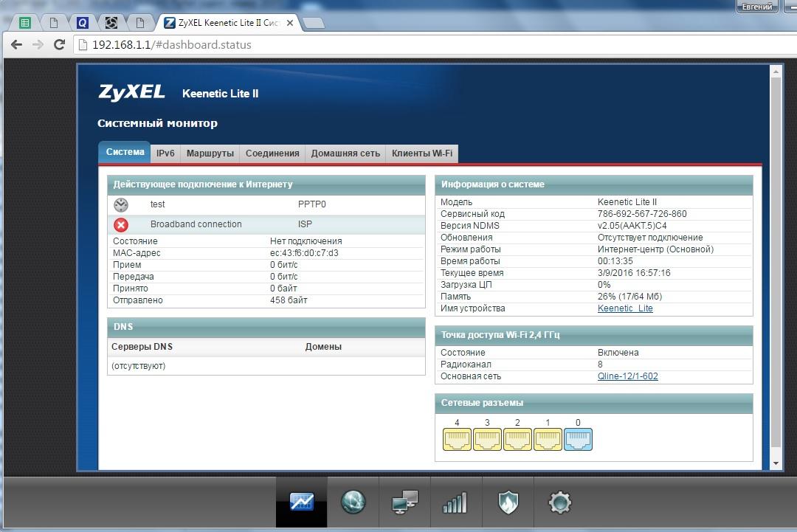Click the memory value 26% (17/64 Мб)

tap(629, 297)
